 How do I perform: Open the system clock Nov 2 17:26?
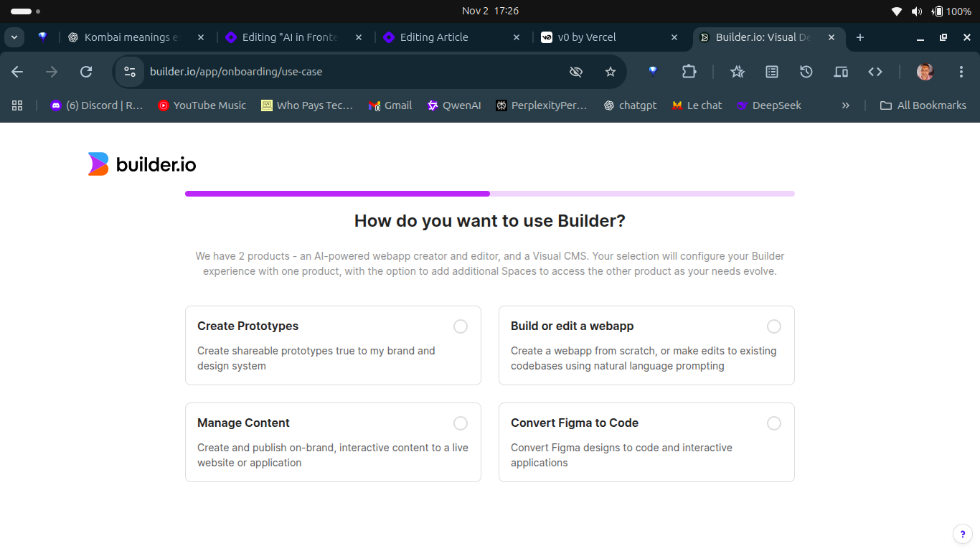[490, 11]
